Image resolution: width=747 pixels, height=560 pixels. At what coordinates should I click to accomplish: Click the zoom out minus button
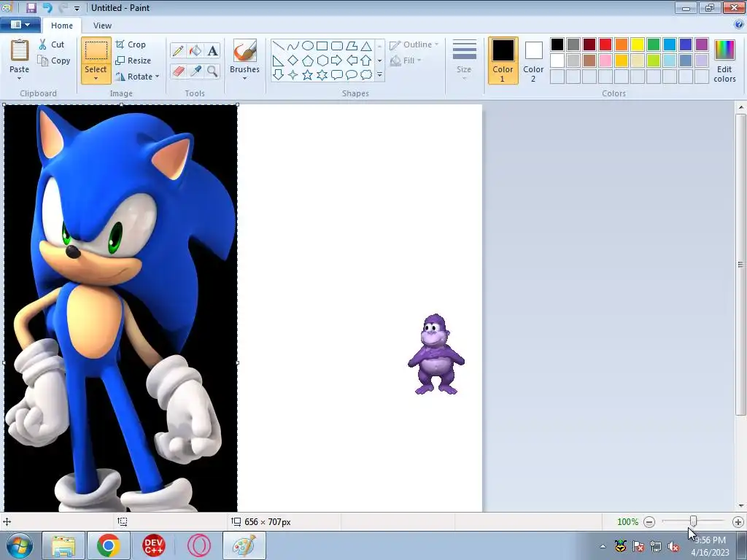click(x=649, y=522)
